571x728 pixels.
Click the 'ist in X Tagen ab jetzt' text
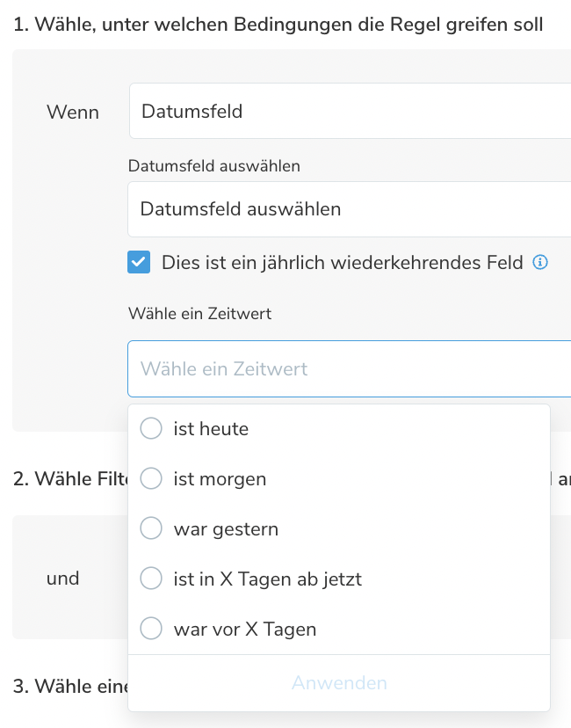[267, 579]
